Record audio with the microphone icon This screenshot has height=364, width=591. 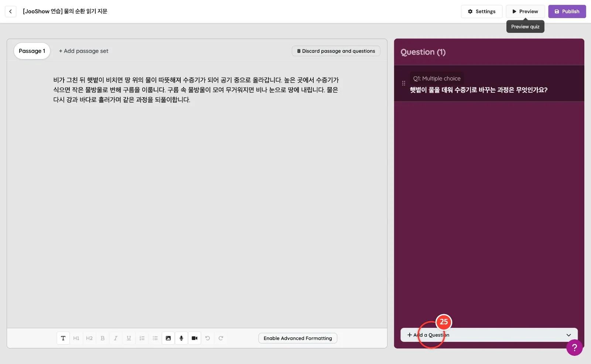tap(181, 338)
